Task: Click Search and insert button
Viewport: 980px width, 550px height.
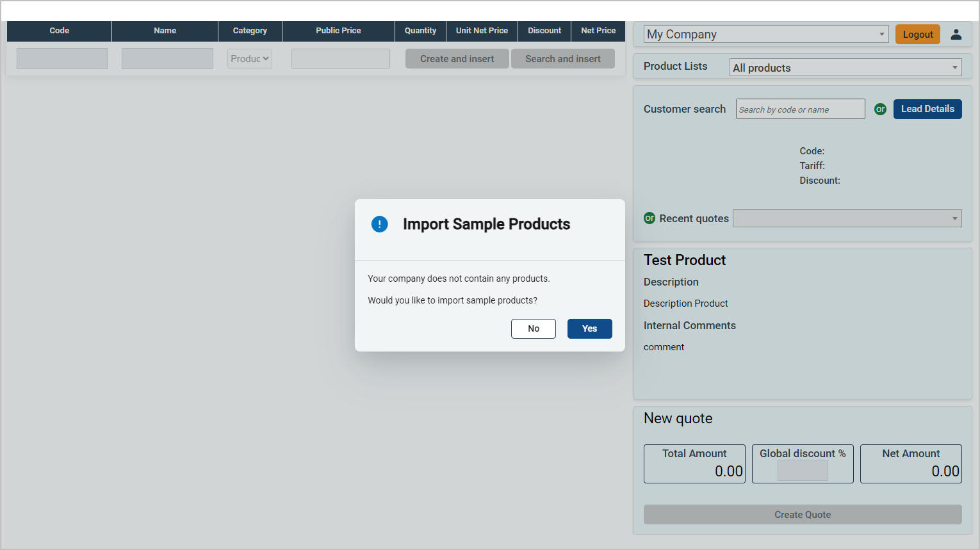Action: click(563, 59)
